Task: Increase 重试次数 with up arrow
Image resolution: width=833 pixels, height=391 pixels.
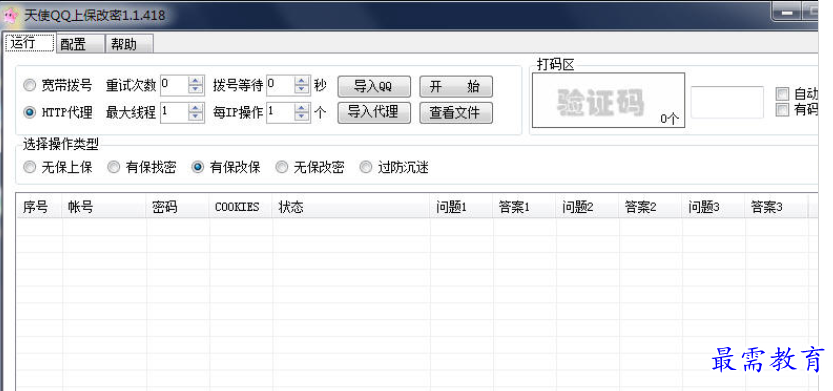Action: (196, 81)
